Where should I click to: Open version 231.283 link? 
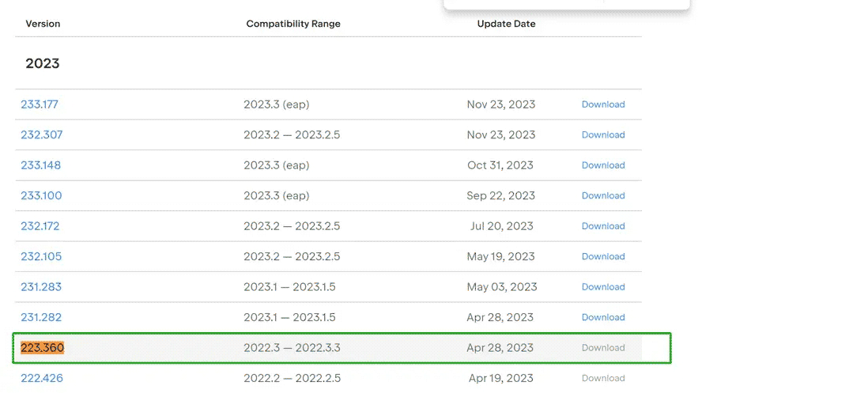coord(41,287)
